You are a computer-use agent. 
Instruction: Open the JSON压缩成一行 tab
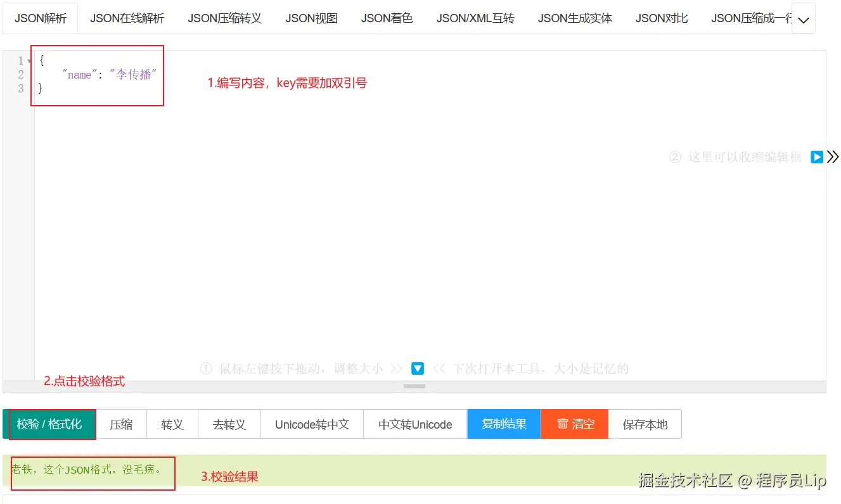[x=752, y=18]
